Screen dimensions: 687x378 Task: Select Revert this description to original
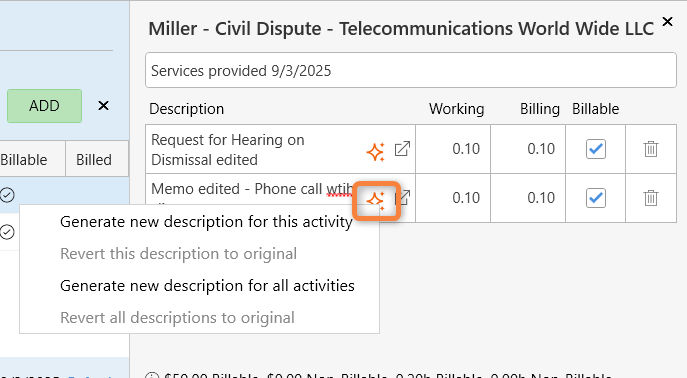tap(178, 254)
